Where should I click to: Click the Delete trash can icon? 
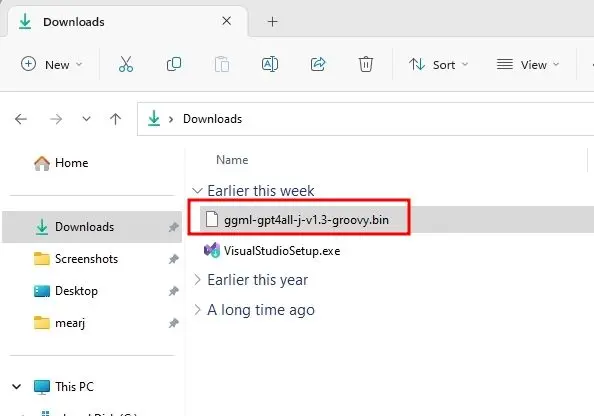tap(366, 64)
